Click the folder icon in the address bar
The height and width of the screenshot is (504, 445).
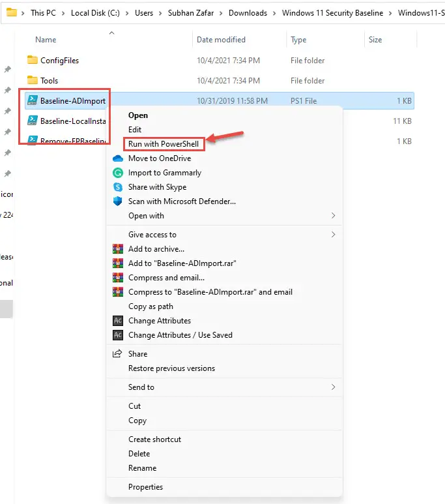12,12
